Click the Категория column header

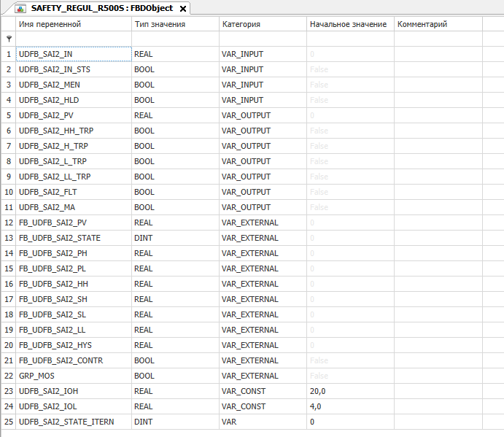click(262, 24)
